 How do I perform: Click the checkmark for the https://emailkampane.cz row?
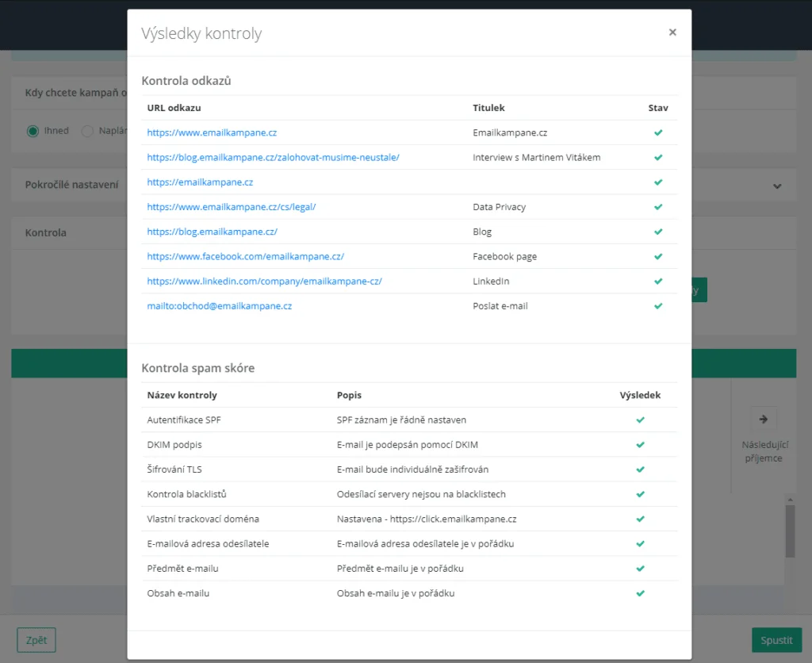point(658,182)
